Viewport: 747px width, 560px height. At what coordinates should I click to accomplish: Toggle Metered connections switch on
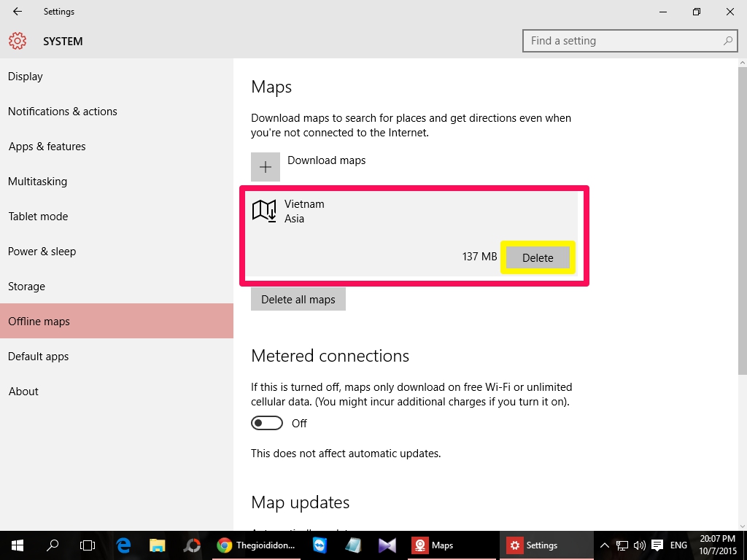pyautogui.click(x=267, y=423)
